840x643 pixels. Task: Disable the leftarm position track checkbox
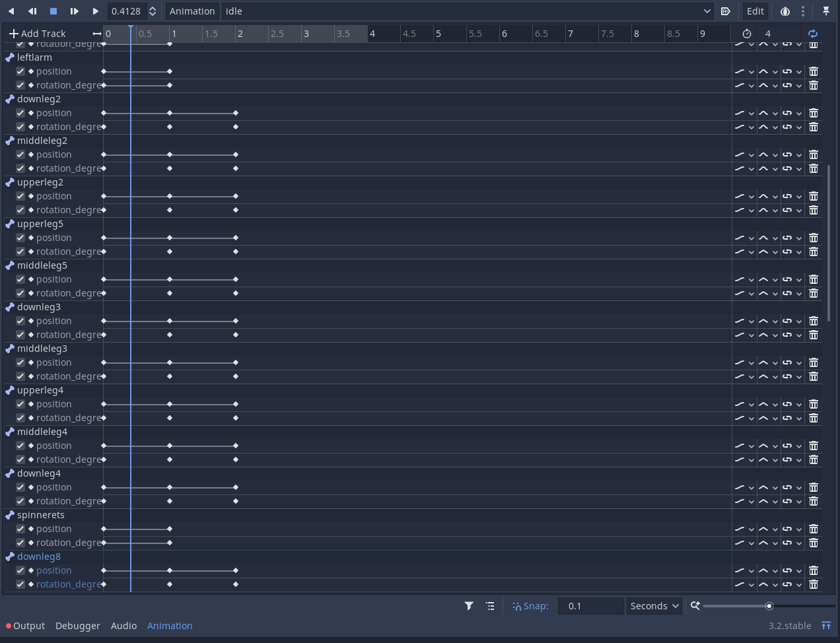[x=20, y=71]
